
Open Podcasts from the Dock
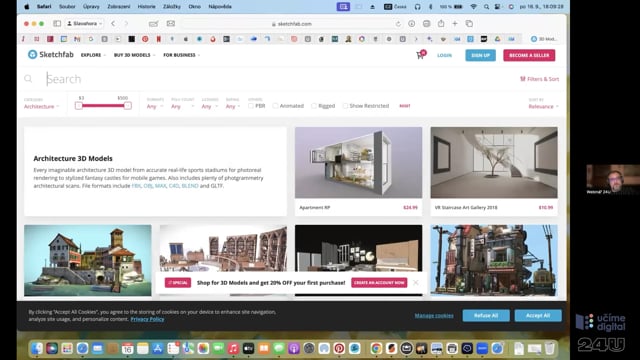294,348
